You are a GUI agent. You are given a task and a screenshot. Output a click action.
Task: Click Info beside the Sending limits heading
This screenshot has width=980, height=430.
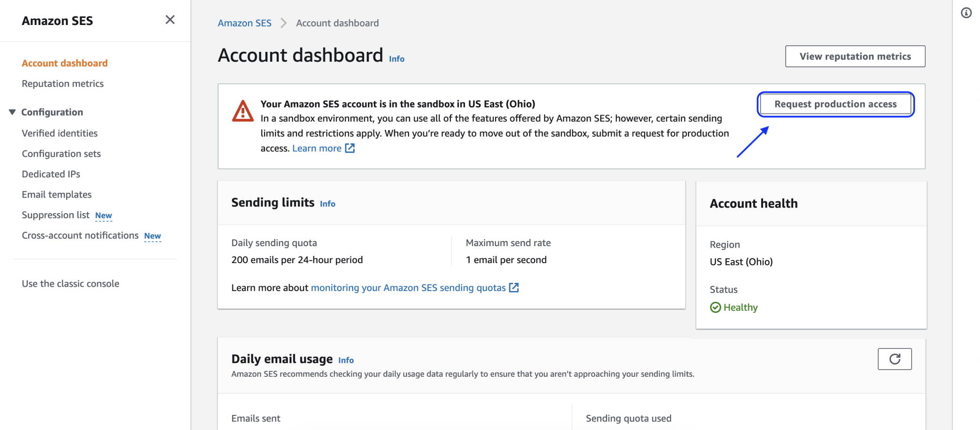pos(327,204)
